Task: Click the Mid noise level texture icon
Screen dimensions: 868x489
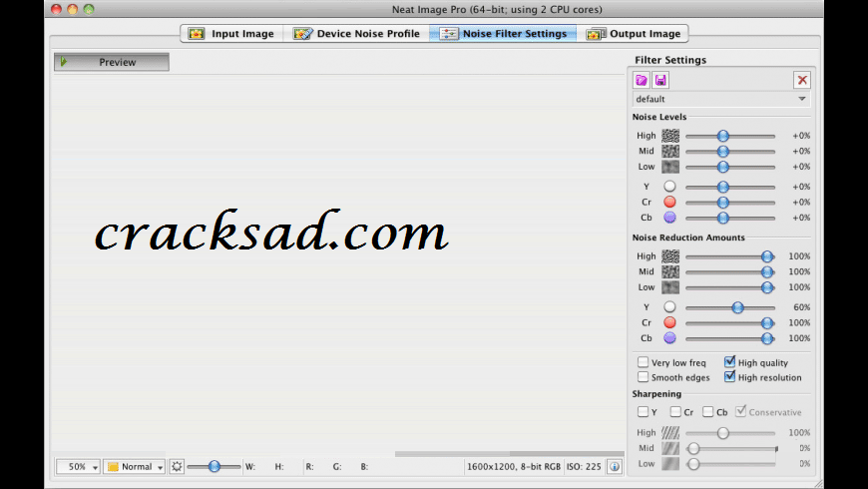Action: [670, 151]
